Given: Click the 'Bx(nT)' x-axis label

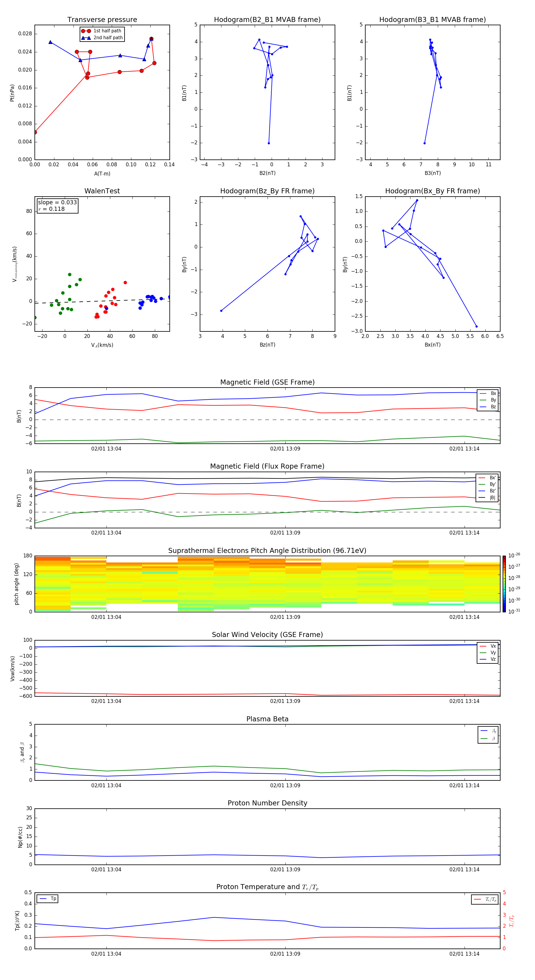Looking at the screenshot, I should 432,345.
